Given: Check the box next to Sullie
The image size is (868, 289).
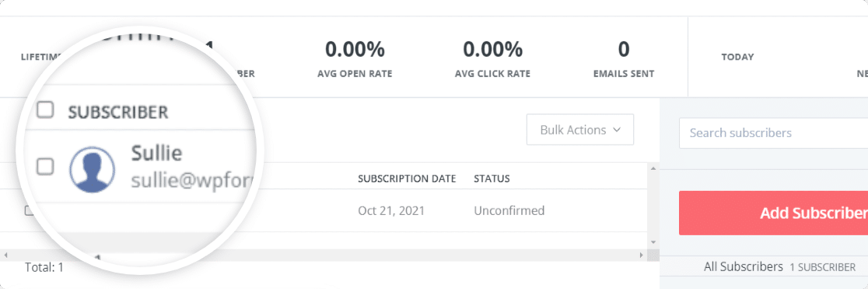Looking at the screenshot, I should pyautogui.click(x=45, y=166).
